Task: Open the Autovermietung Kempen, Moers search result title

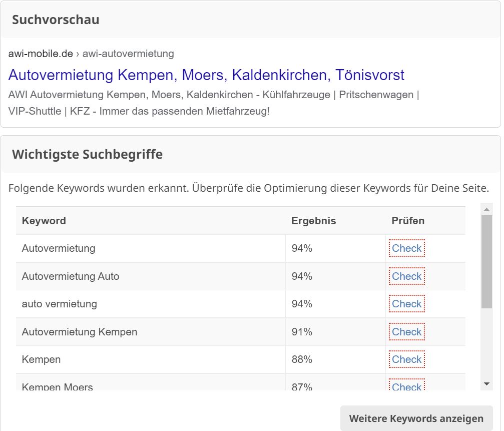Action: [206, 75]
